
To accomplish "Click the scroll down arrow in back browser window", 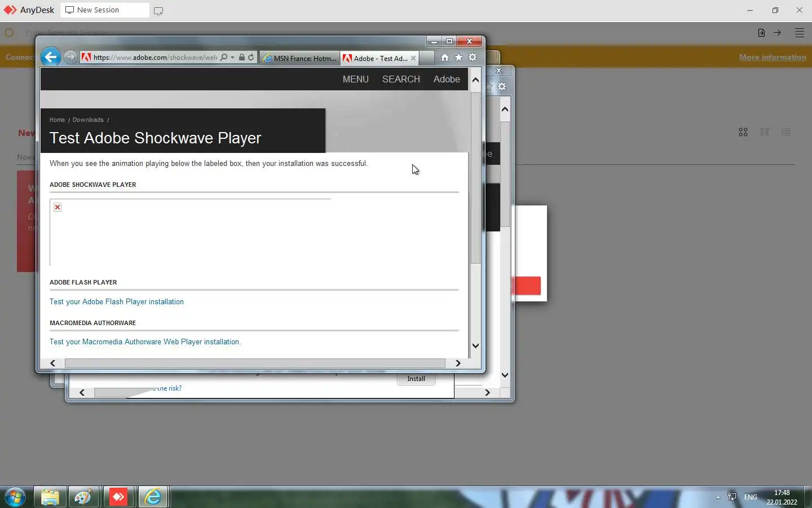I will point(505,375).
